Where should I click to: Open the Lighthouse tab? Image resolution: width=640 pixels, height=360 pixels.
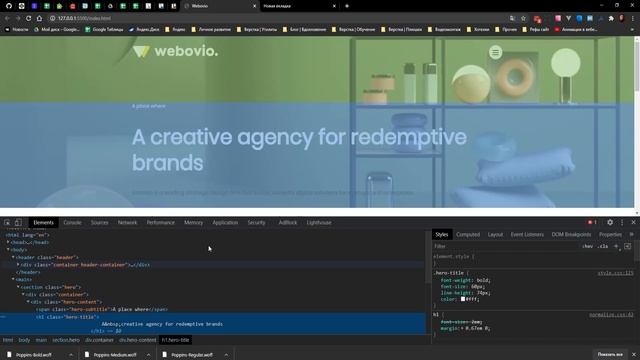[x=319, y=222]
